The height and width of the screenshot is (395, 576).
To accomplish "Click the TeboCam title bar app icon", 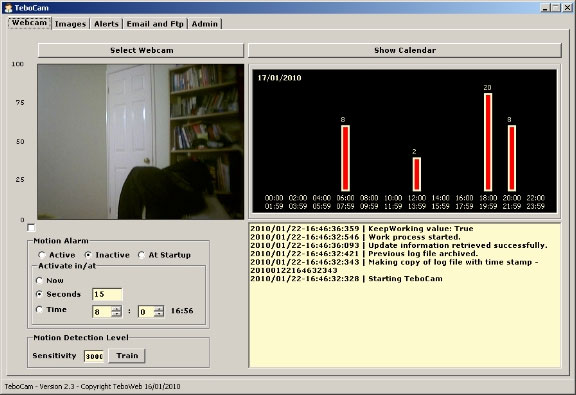I will (8, 8).
